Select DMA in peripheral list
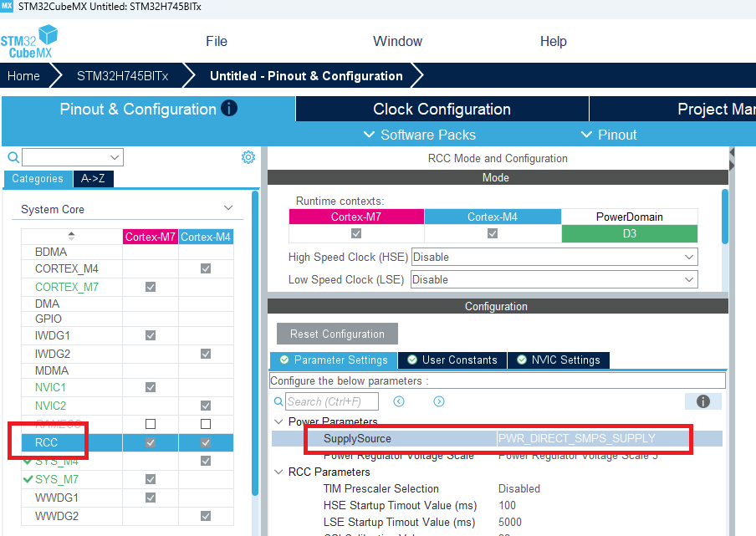 click(47, 304)
